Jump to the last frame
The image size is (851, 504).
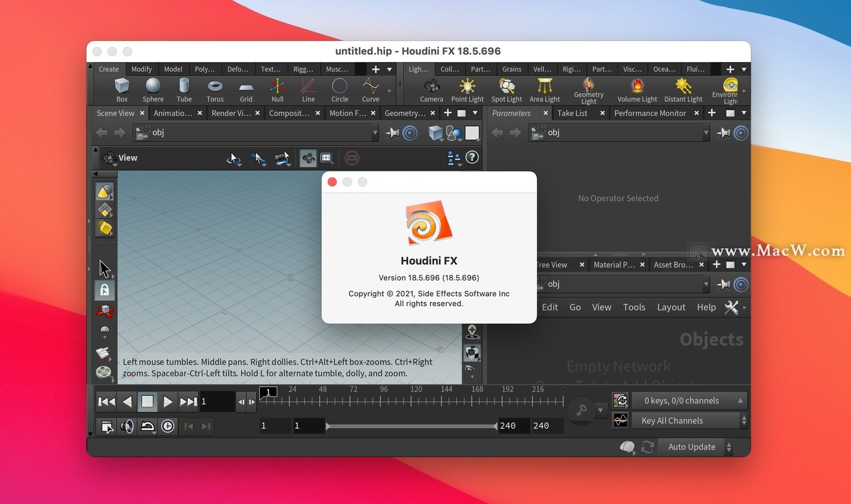(188, 401)
